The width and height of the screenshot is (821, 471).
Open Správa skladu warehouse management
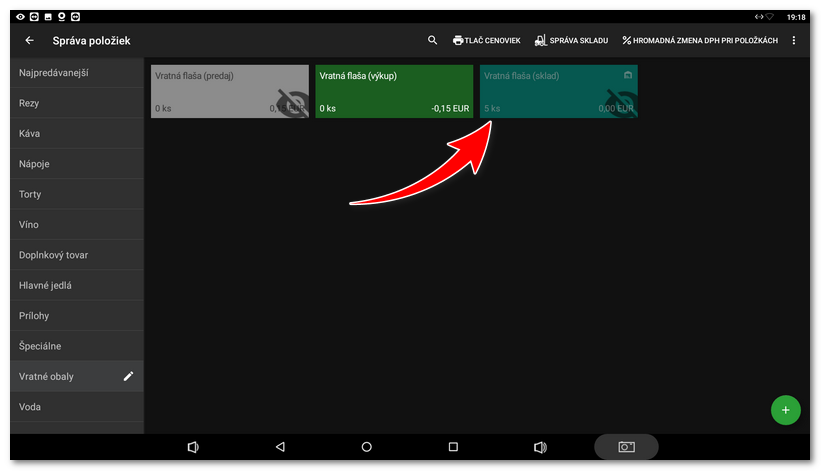(571, 40)
